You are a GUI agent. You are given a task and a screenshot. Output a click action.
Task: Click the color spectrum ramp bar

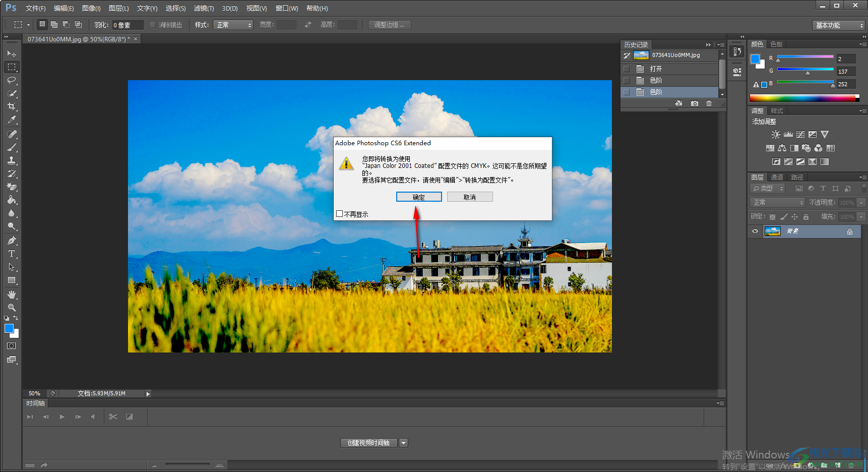804,98
